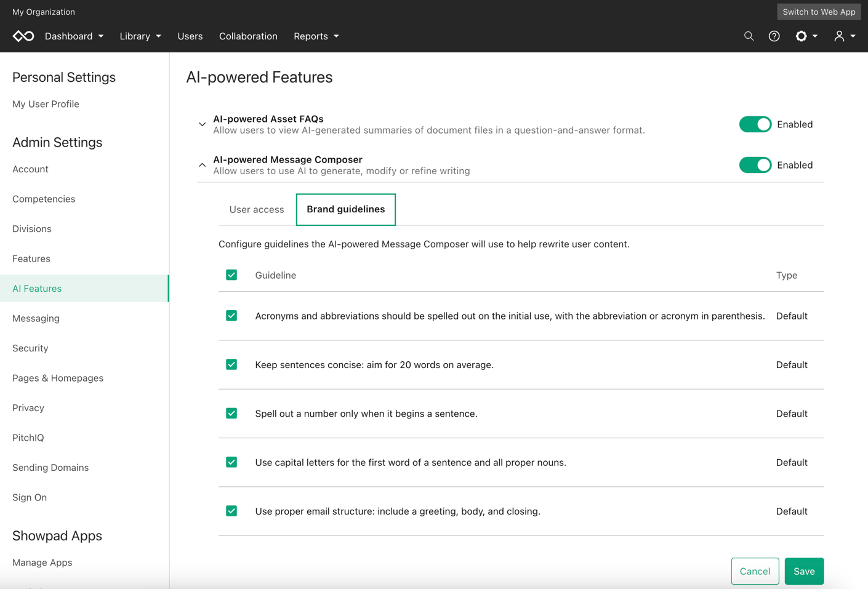Select the Brand guidelines tab
Viewport: 868px width, 589px height.
click(346, 209)
